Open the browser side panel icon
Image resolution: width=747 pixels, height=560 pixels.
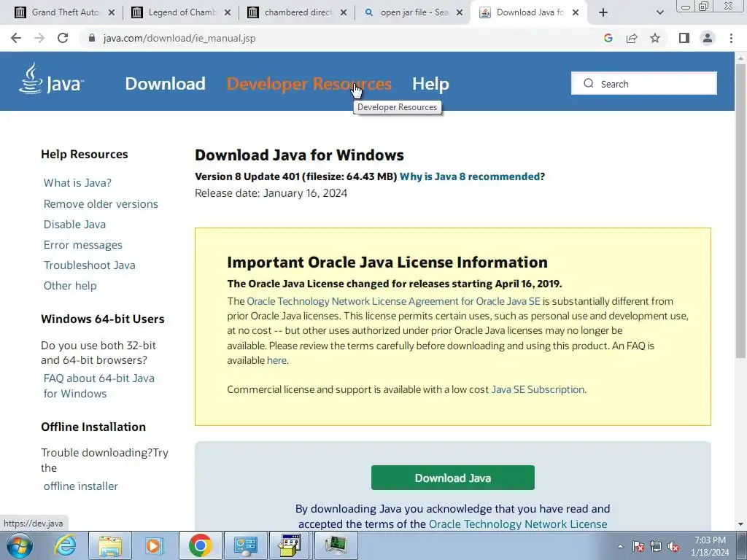tap(684, 38)
